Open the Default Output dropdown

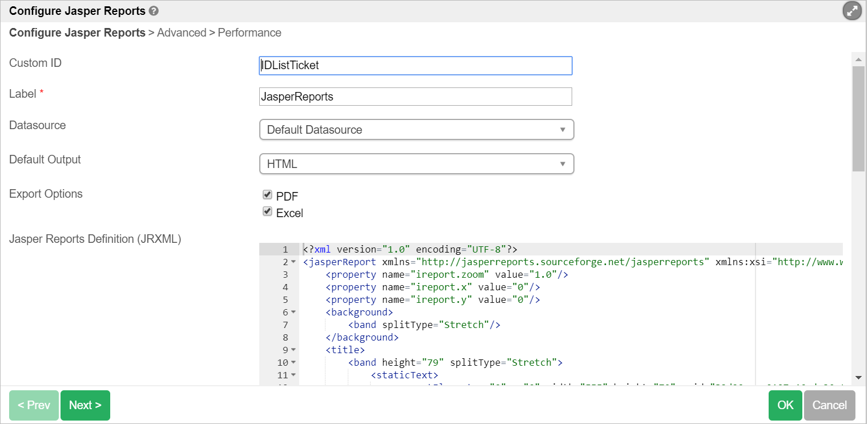click(x=416, y=164)
